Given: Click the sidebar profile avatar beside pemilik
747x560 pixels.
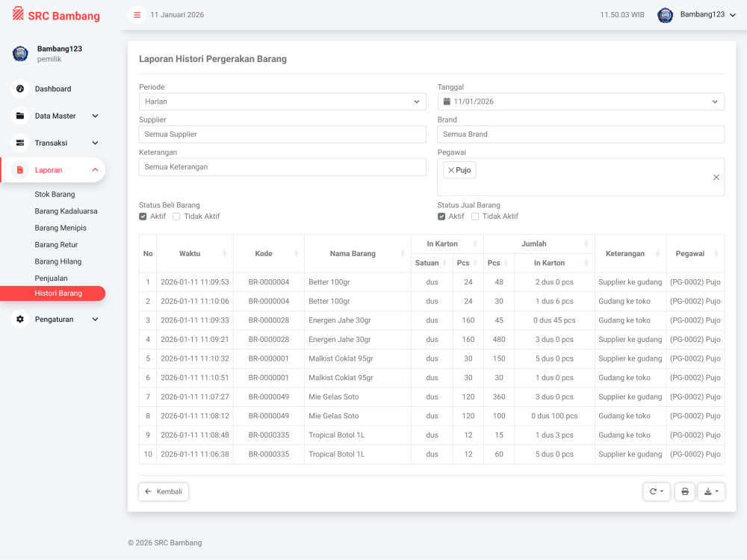Looking at the screenshot, I should click(20, 54).
